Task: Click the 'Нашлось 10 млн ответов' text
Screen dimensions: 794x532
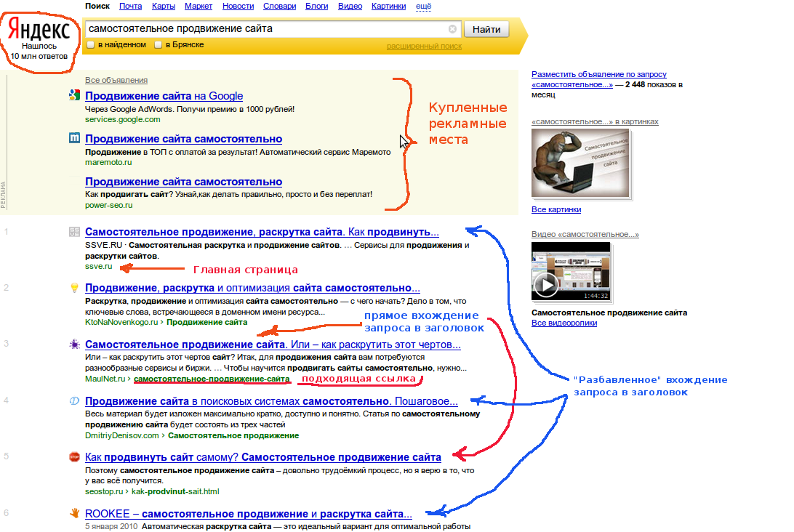Action: click(x=39, y=51)
